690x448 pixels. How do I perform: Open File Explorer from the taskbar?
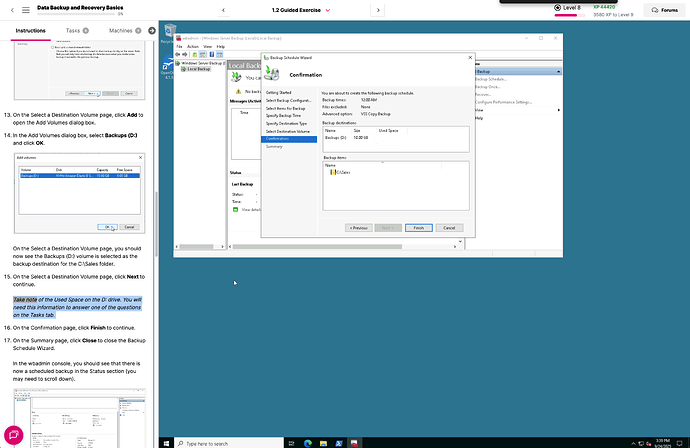click(x=325, y=442)
